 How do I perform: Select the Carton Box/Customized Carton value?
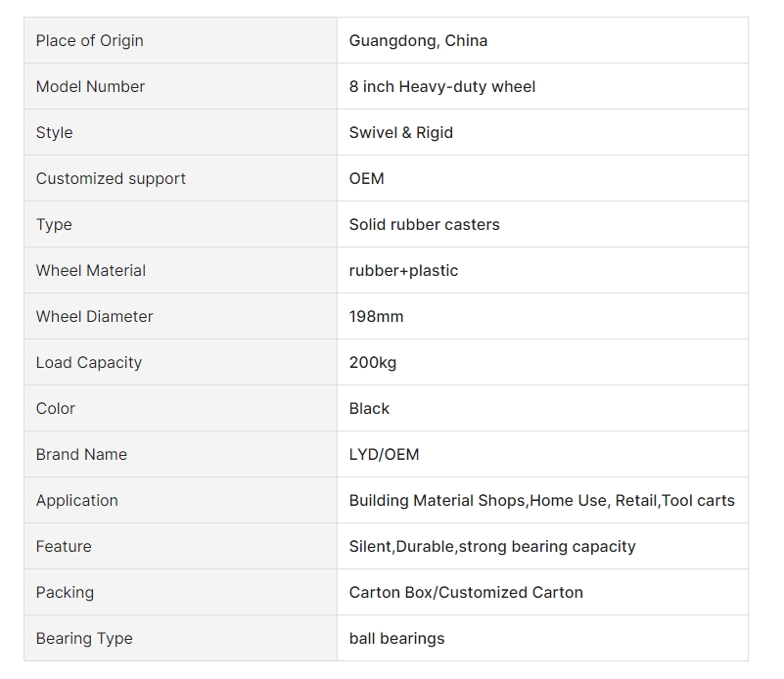pyautogui.click(x=466, y=592)
